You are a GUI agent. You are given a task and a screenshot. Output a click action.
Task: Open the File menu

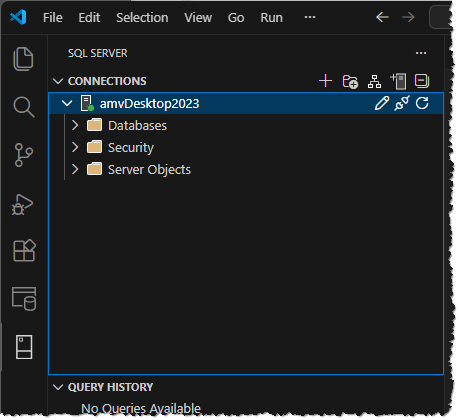53,18
